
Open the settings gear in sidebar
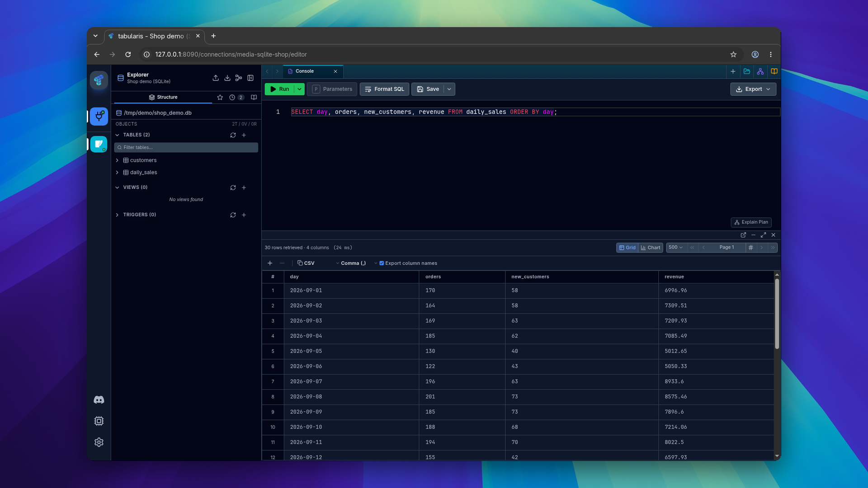click(99, 442)
